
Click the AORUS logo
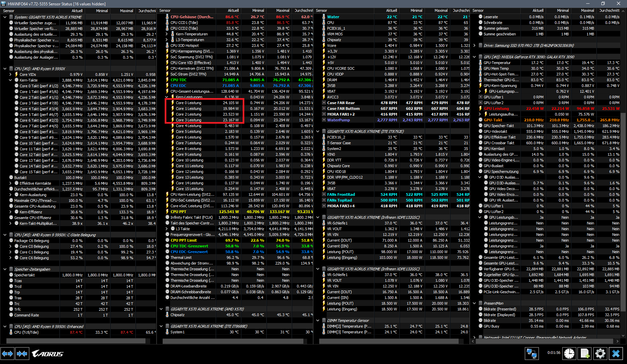pos(48,354)
